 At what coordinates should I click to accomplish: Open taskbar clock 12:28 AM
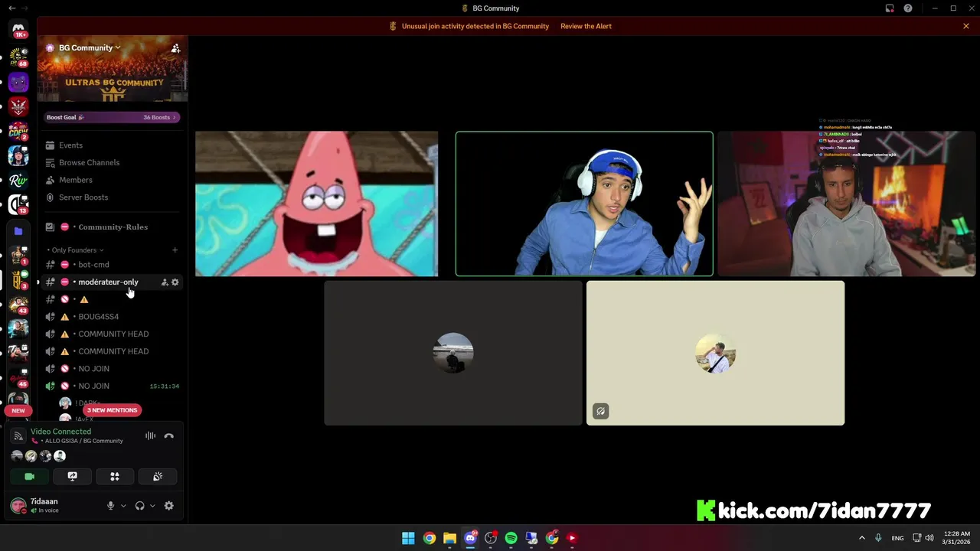pos(957,538)
